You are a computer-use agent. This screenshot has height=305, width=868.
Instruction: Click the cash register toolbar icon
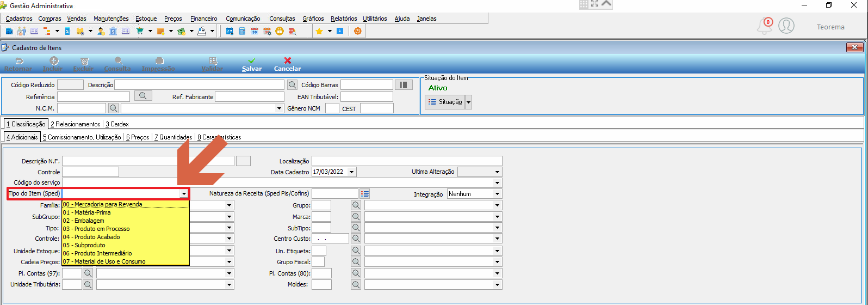pos(202,31)
